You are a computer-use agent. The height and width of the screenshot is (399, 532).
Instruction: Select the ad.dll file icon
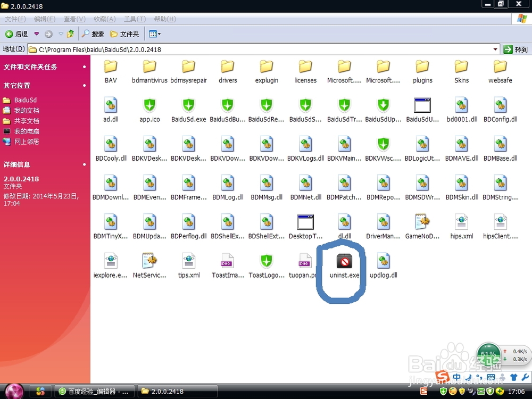111,105
